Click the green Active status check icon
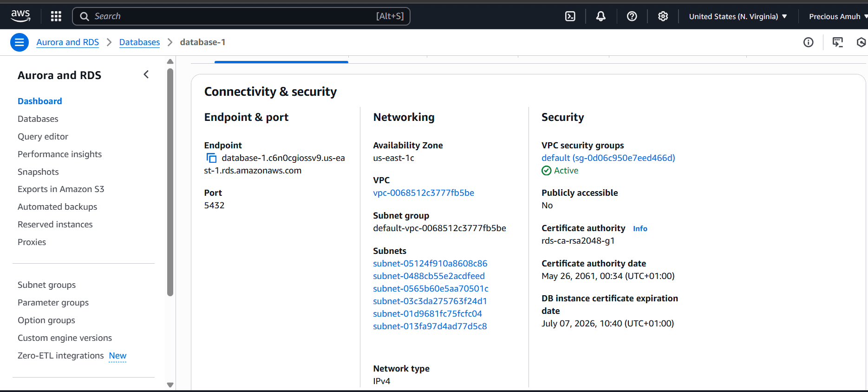Screen dimensions: 868x392 pos(547,171)
